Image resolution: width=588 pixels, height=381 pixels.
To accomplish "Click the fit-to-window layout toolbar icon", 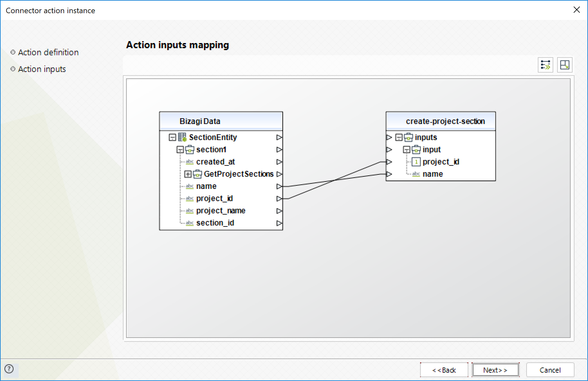I will point(565,65).
